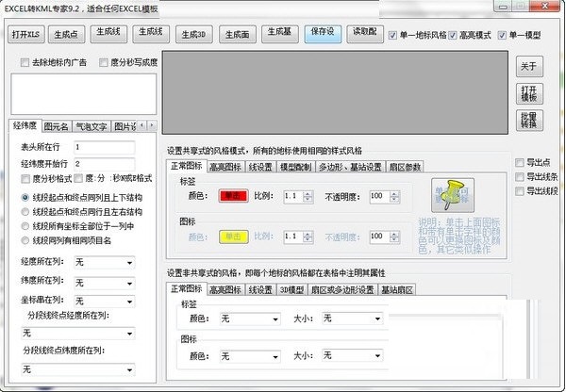
Task: Enable 导出点 checkbox
Action: coord(520,163)
